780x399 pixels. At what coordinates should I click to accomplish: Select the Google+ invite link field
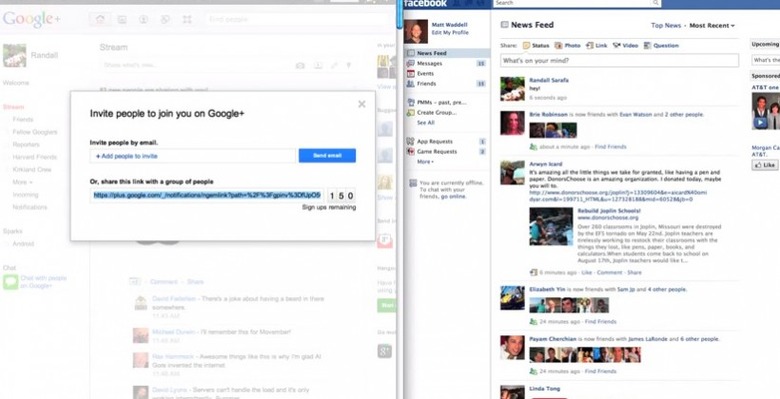[x=207, y=196]
